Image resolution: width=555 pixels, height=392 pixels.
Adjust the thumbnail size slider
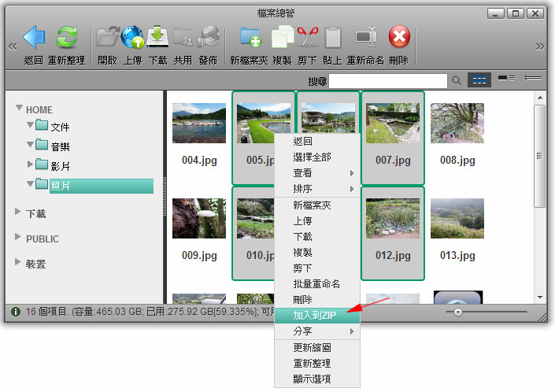click(x=457, y=312)
